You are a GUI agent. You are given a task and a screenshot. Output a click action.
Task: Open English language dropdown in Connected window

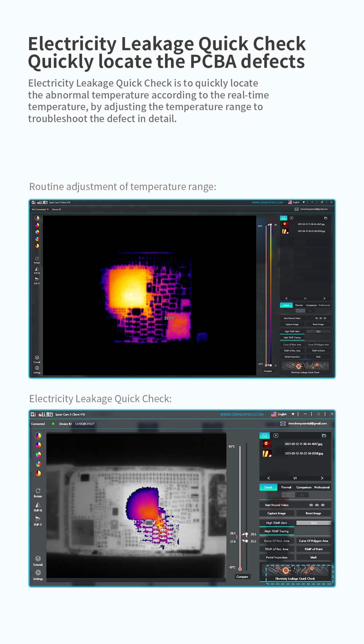[x=293, y=414]
